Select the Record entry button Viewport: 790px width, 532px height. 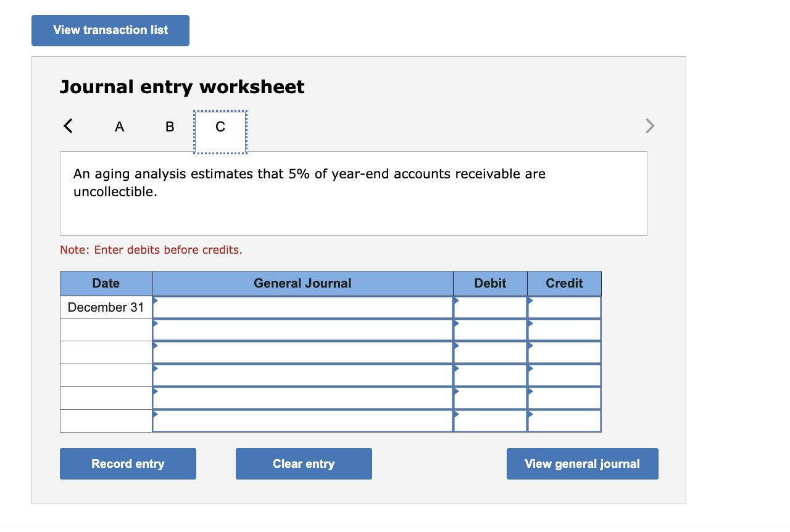pyautogui.click(x=128, y=463)
